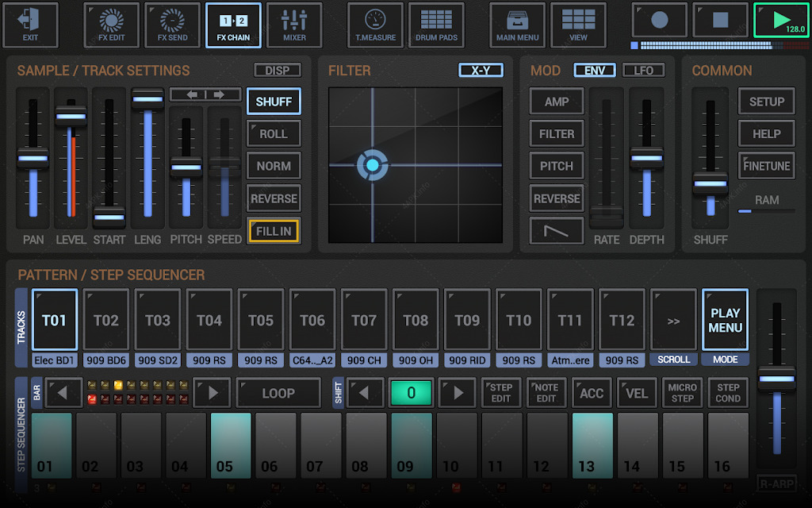Viewport: 812px width, 508px height.
Task: Toggle the FILL IN button
Action: point(274,231)
